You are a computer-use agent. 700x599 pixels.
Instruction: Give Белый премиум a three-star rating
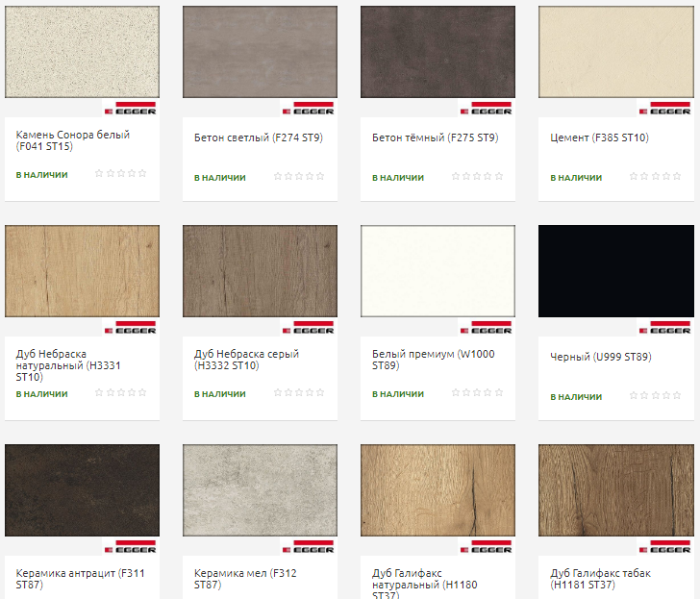(477, 392)
